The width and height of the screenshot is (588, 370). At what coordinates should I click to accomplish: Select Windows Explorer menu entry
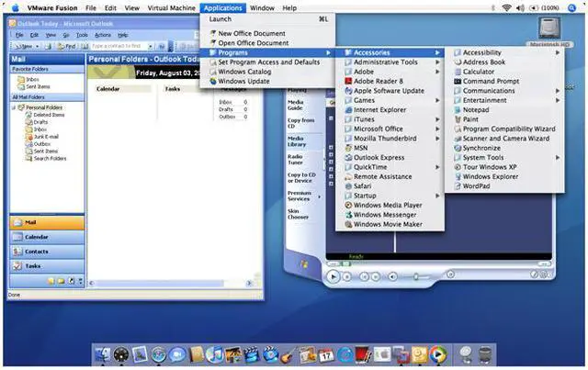[504, 176]
